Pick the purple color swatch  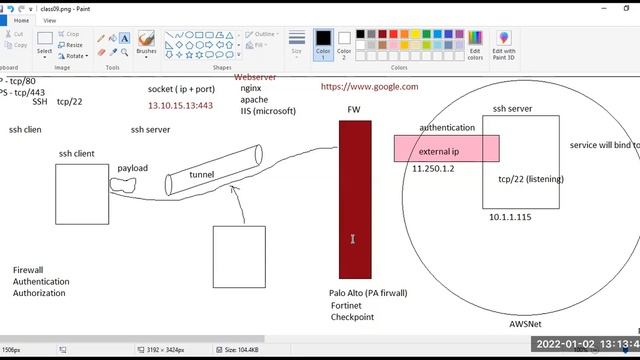tap(460, 34)
